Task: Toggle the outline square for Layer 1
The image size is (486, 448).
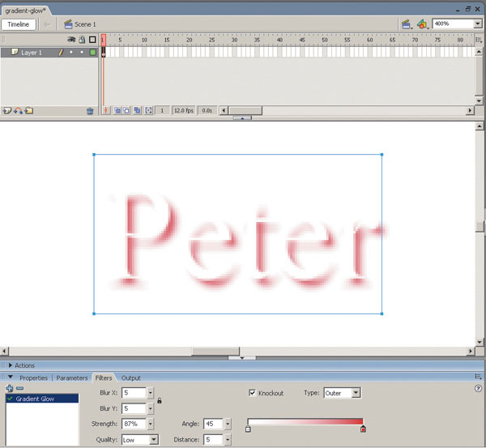Action: tap(92, 53)
